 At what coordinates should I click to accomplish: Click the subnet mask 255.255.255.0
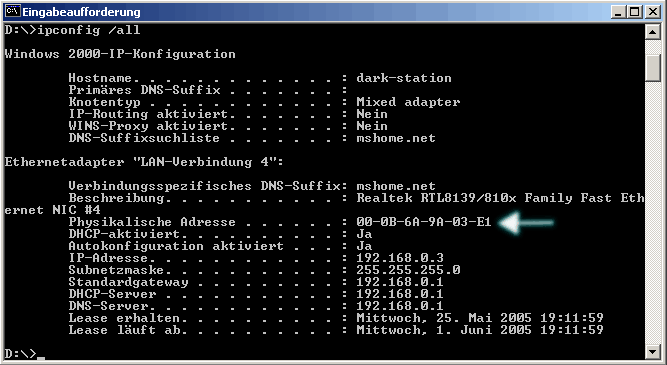point(408,270)
